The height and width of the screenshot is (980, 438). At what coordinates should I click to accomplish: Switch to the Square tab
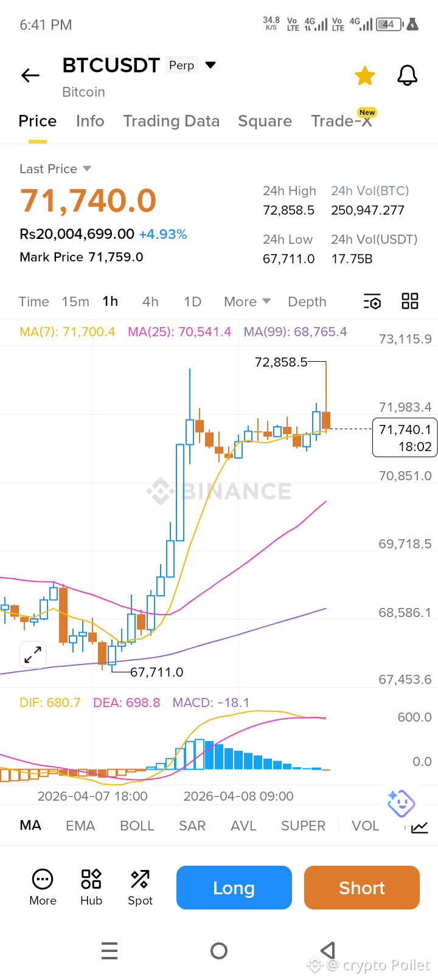tap(265, 121)
